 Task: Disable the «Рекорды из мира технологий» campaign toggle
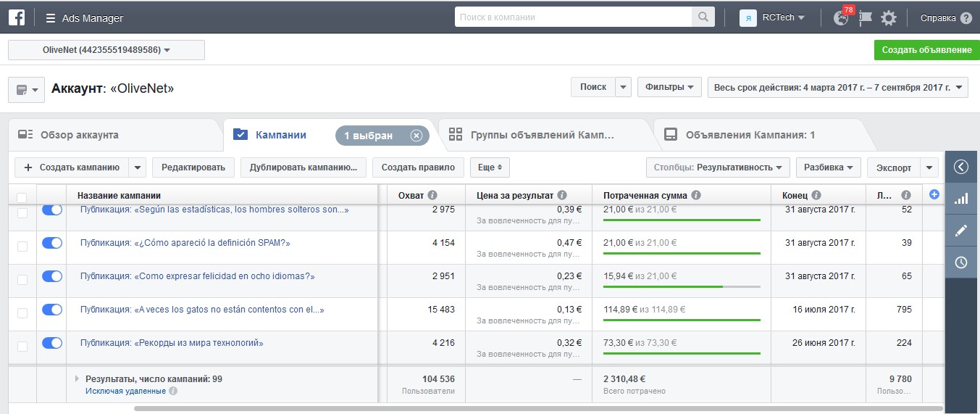52,343
